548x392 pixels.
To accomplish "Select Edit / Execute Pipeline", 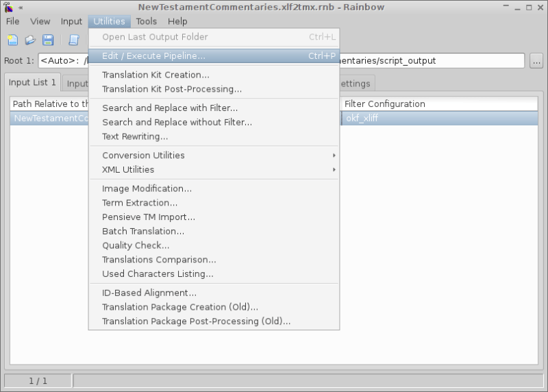I will point(214,56).
